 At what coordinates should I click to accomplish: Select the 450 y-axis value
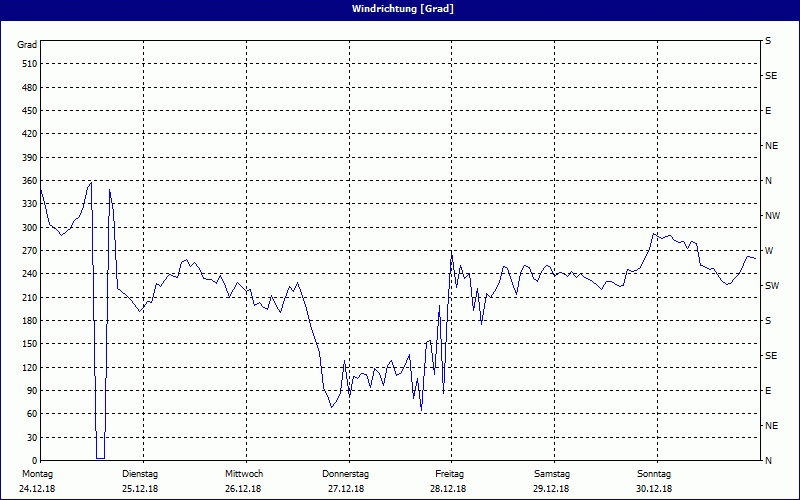click(x=29, y=111)
